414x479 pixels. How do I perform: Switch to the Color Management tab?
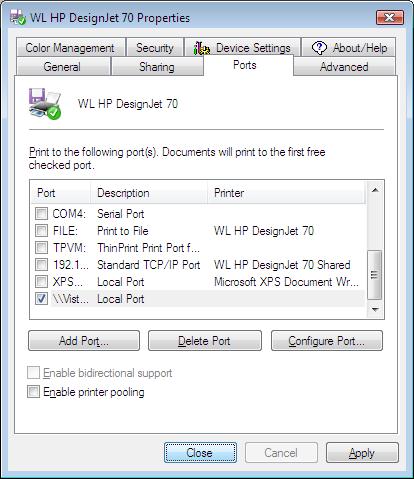pyautogui.click(x=70, y=48)
